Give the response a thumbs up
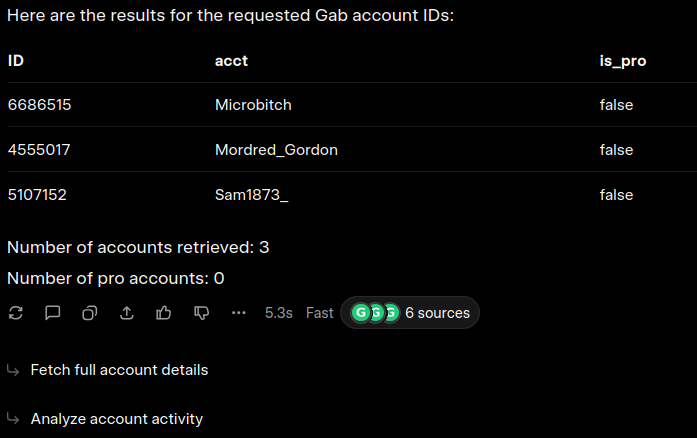 click(x=164, y=313)
